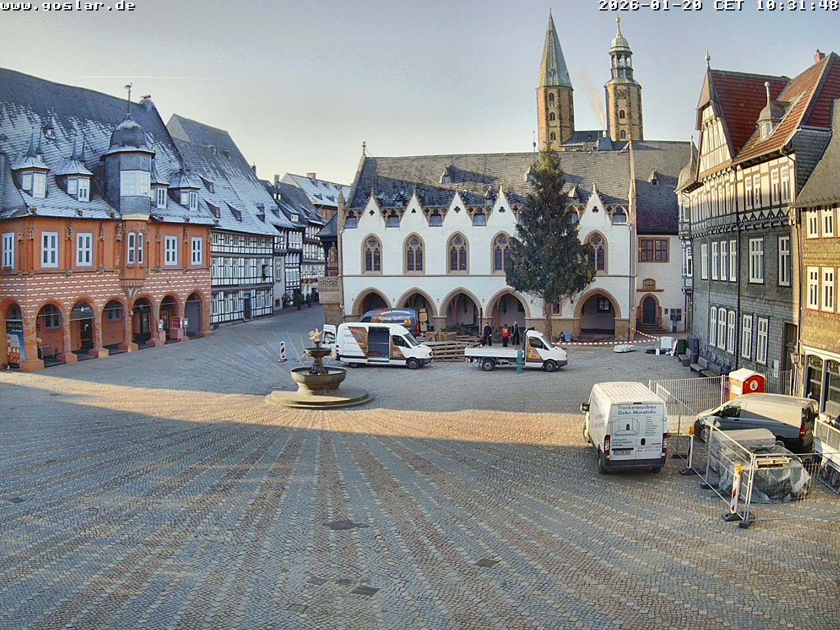Click the red and white striped bollard
840x630 pixels.
[283, 351]
